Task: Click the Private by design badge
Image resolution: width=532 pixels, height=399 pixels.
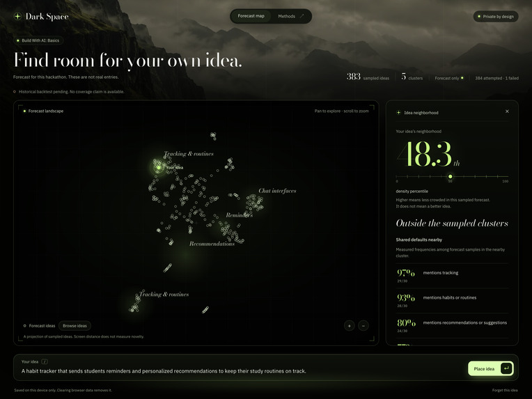Action: [x=496, y=16]
